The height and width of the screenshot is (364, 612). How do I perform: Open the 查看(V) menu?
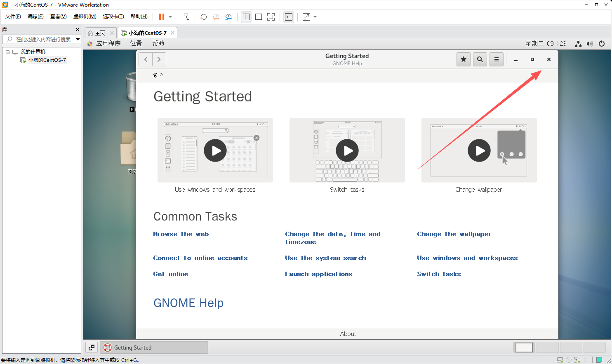pos(58,16)
